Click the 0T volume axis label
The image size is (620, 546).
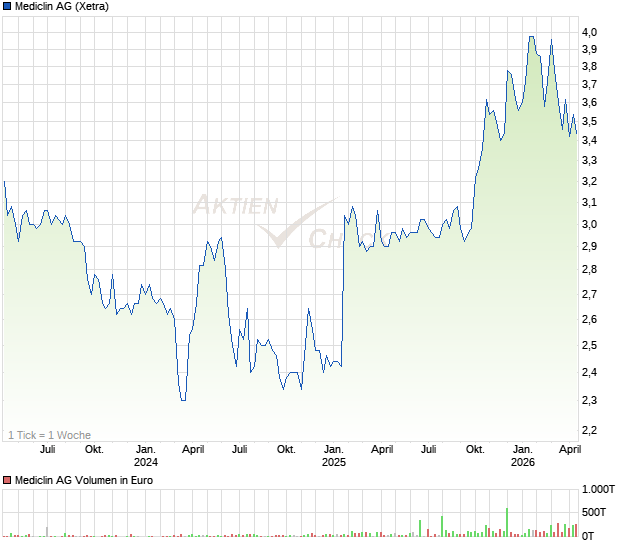588,536
